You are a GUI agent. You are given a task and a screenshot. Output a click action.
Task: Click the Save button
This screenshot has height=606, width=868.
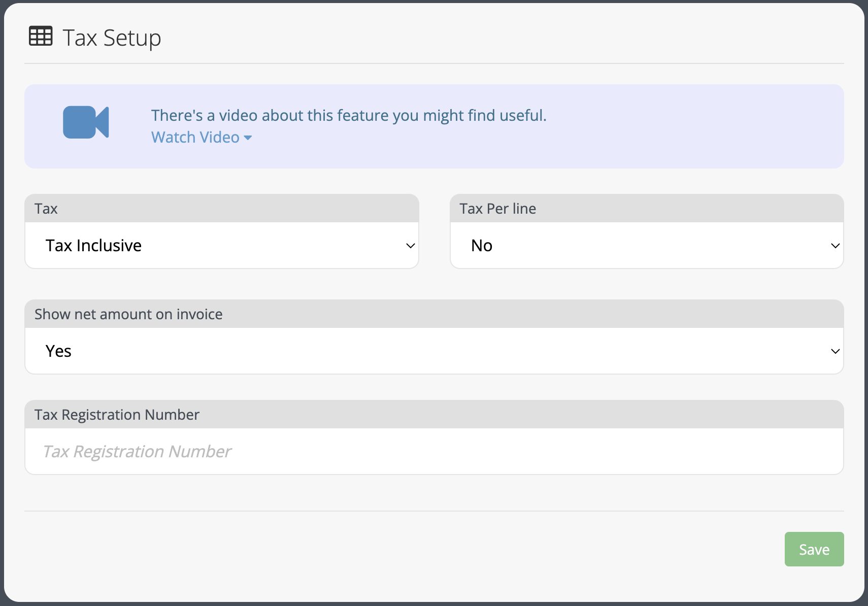[814, 549]
